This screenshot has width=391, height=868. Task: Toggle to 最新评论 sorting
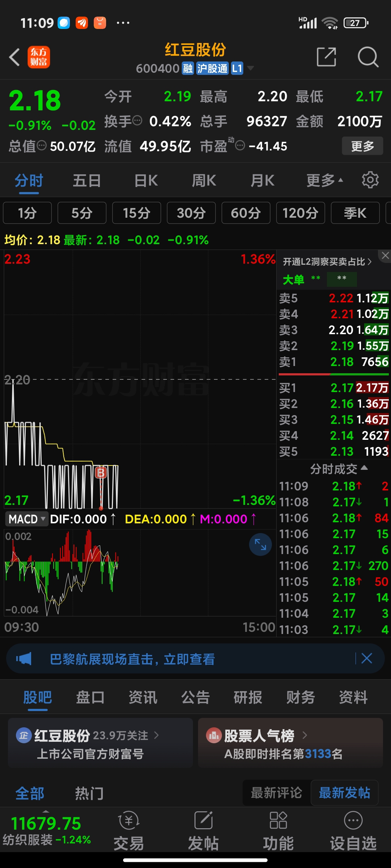pos(277,793)
